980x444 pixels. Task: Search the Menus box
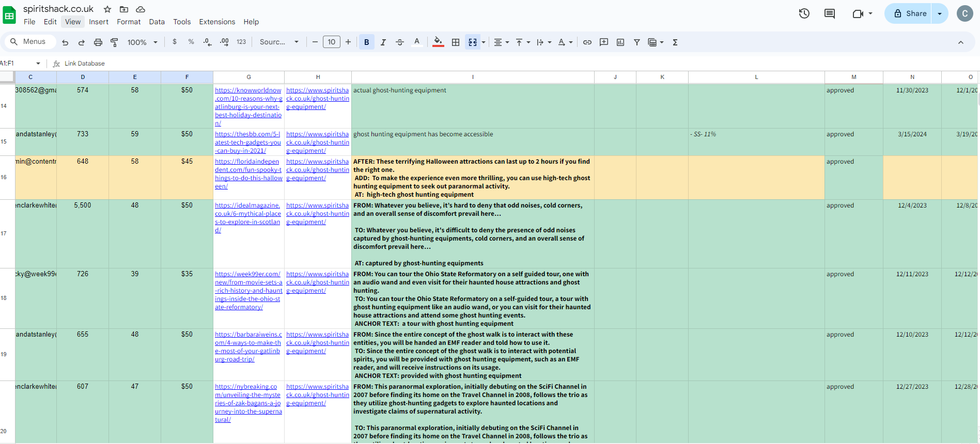(x=30, y=42)
